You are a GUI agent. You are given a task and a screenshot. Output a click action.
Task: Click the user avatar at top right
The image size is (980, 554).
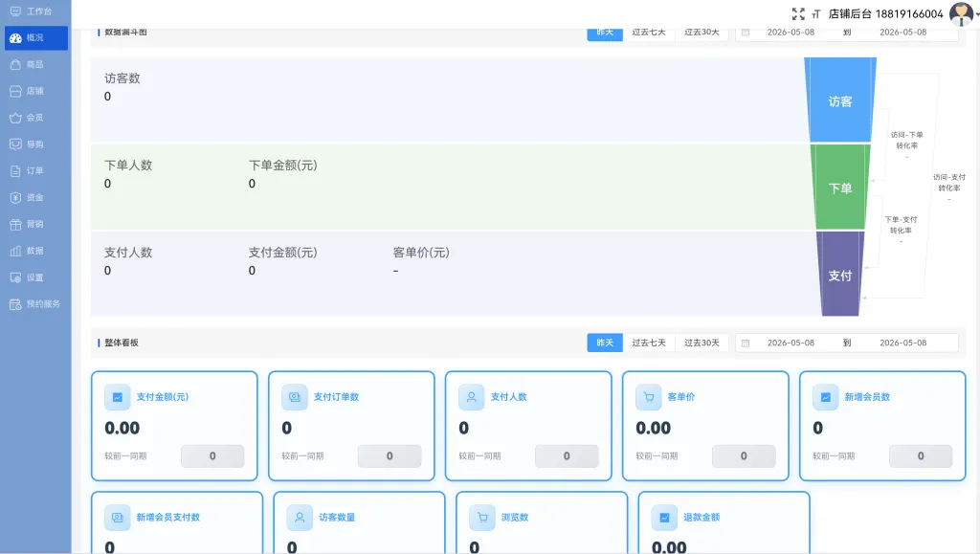click(961, 13)
